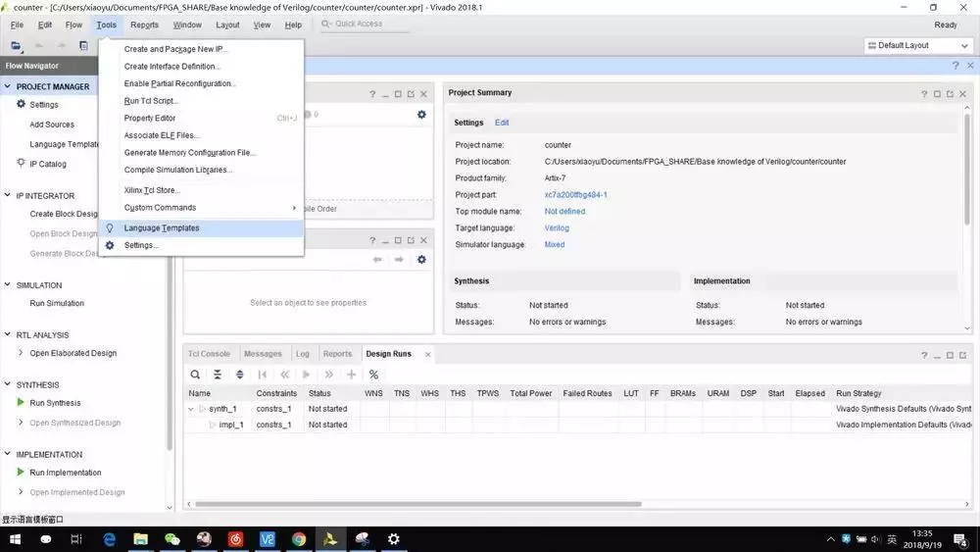Screen dimensions: 980x552
Task: Click the Edit link in Project Summary
Action: pos(502,123)
